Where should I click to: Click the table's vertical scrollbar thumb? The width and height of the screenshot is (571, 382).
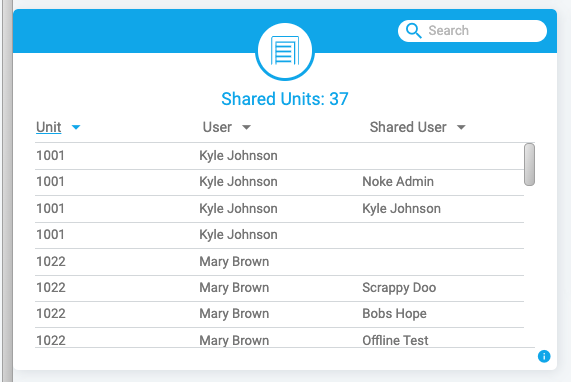pos(529,165)
